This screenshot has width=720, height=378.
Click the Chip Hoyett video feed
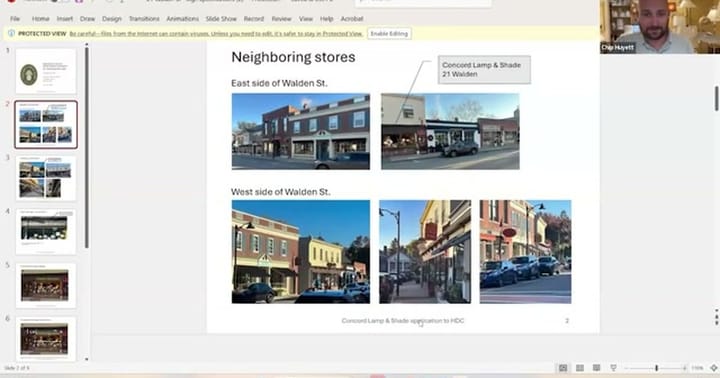tap(660, 27)
